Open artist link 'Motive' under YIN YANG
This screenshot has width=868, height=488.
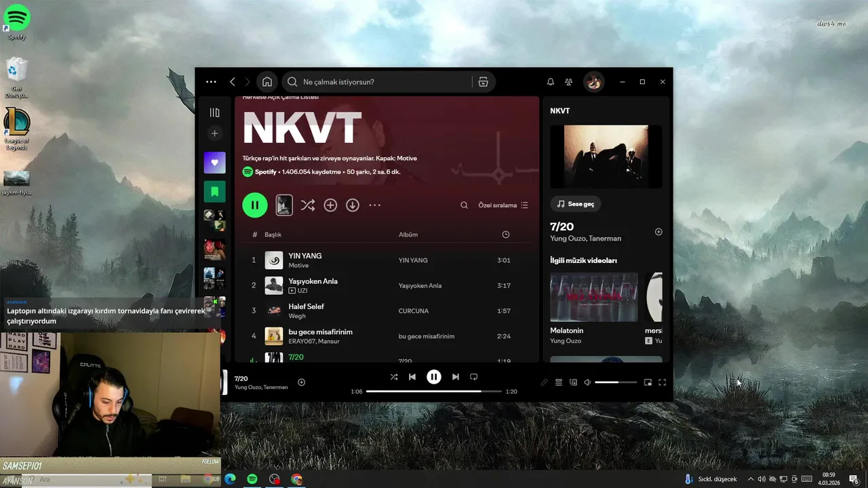pos(298,266)
